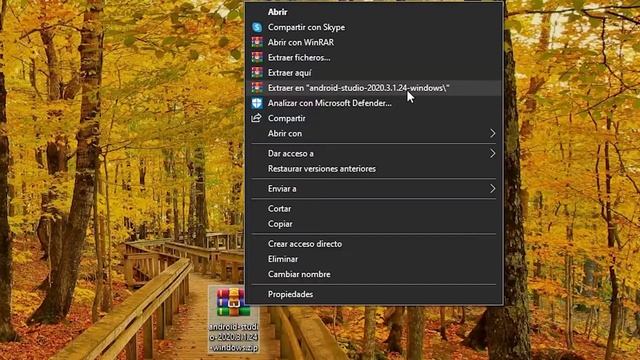Click the Microsoft Defender shield icon
Viewport: 640px width, 360px height.
tap(257, 103)
